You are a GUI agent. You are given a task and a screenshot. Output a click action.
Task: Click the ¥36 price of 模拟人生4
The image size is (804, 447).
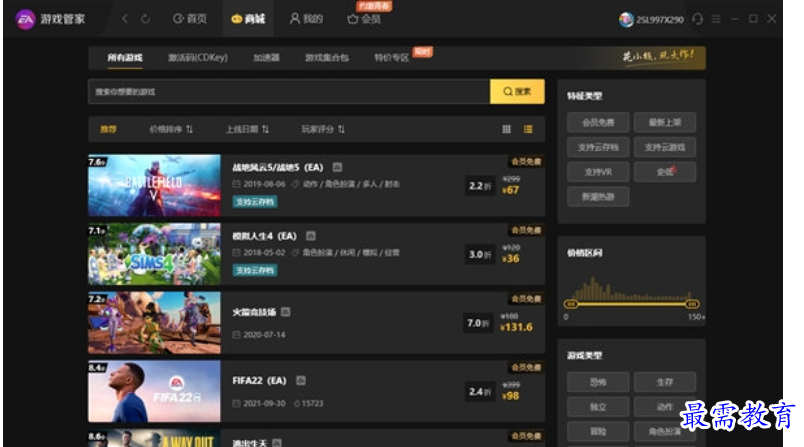511,259
